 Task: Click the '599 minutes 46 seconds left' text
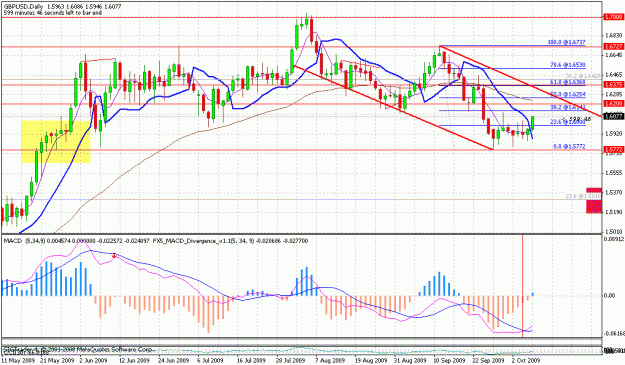[53, 13]
